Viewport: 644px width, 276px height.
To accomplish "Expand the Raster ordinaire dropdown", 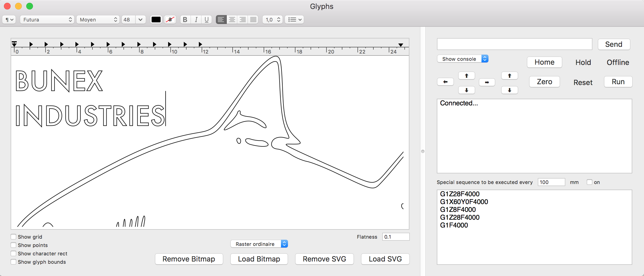I will pos(259,244).
